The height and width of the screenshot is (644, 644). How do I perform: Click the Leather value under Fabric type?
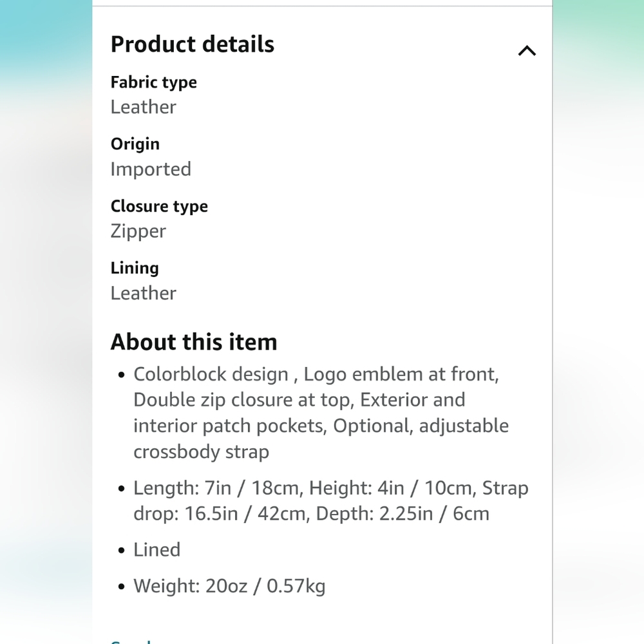tap(144, 107)
